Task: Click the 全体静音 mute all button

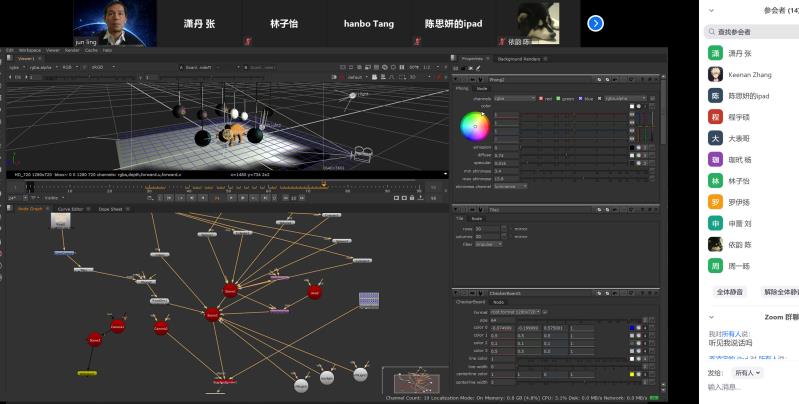Action: 729,292
